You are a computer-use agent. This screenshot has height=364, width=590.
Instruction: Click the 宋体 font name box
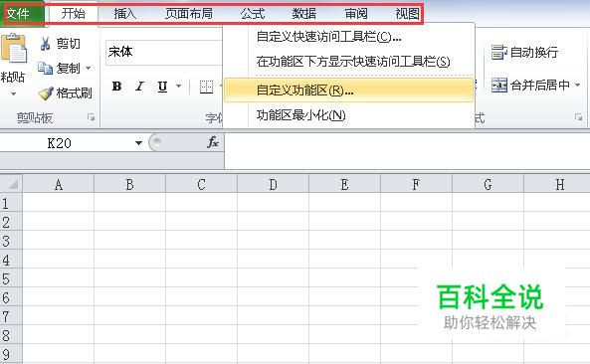(164, 53)
